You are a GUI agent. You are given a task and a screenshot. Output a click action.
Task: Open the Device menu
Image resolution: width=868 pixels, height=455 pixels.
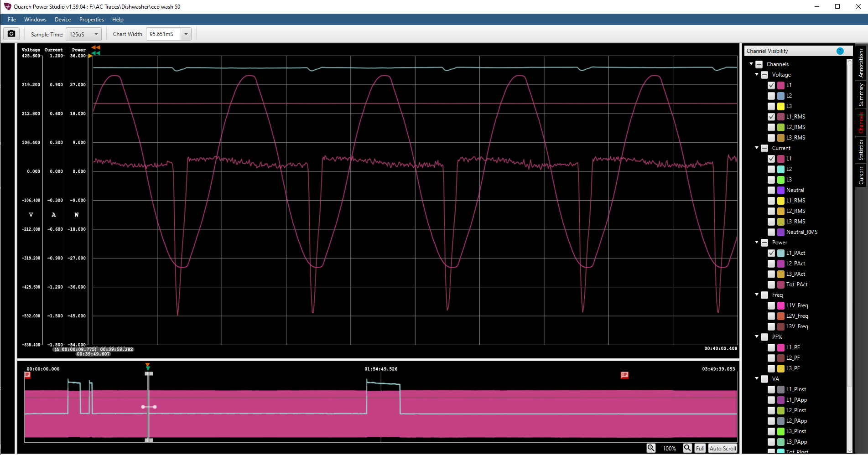point(62,20)
